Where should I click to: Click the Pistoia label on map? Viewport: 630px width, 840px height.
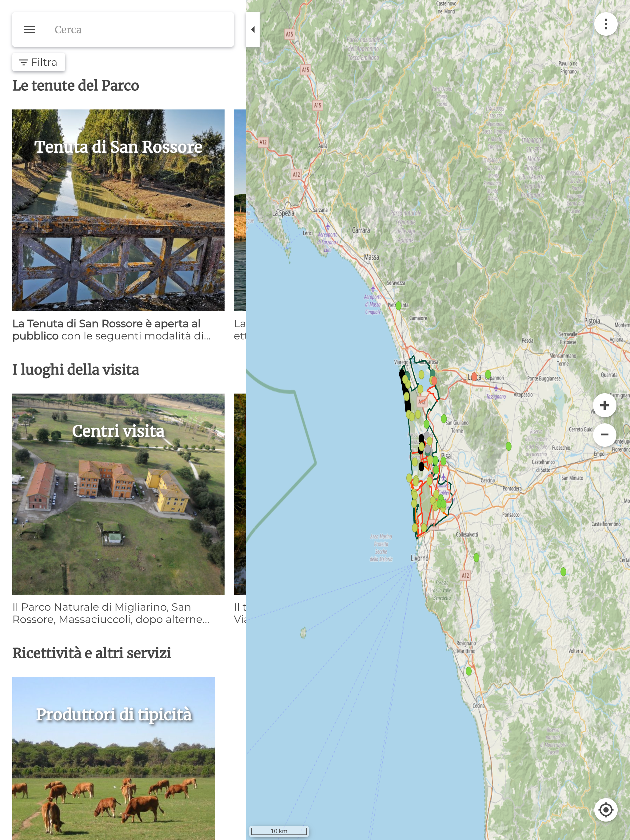point(592,321)
